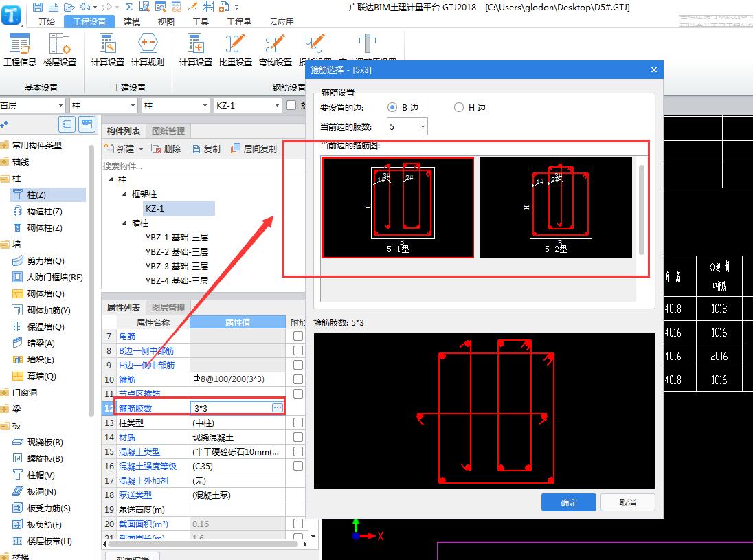753x560 pixels.
Task: Open 计算规则 calculation rules
Action: tap(148, 50)
